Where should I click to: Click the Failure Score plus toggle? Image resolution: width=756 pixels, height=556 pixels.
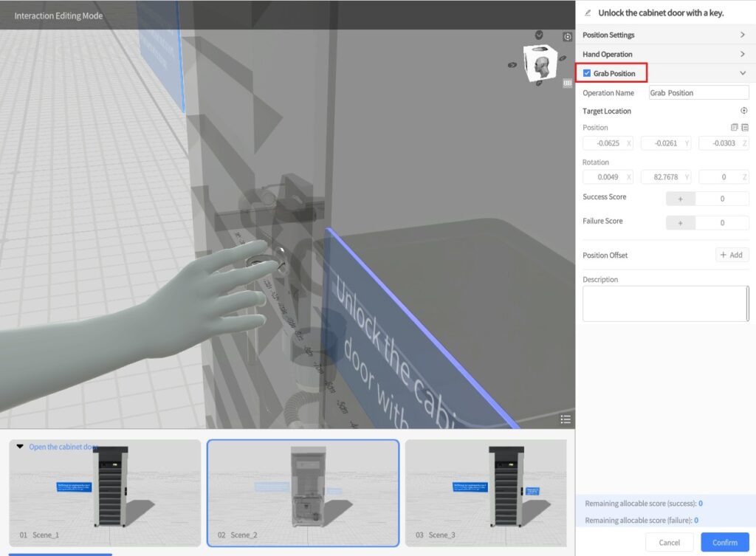pyautogui.click(x=681, y=223)
